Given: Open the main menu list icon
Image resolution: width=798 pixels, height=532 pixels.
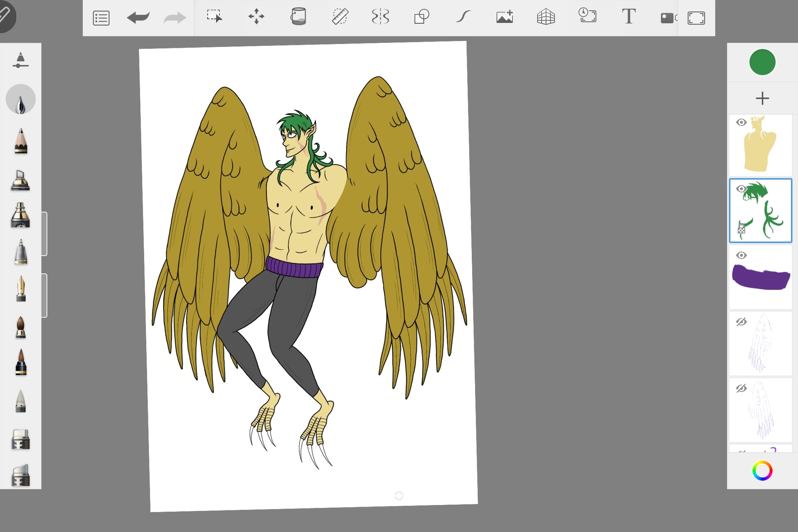Looking at the screenshot, I should pos(101,18).
